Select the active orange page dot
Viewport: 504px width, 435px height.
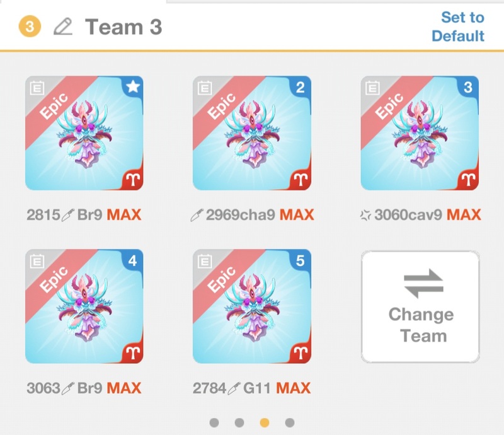pyautogui.click(x=265, y=422)
